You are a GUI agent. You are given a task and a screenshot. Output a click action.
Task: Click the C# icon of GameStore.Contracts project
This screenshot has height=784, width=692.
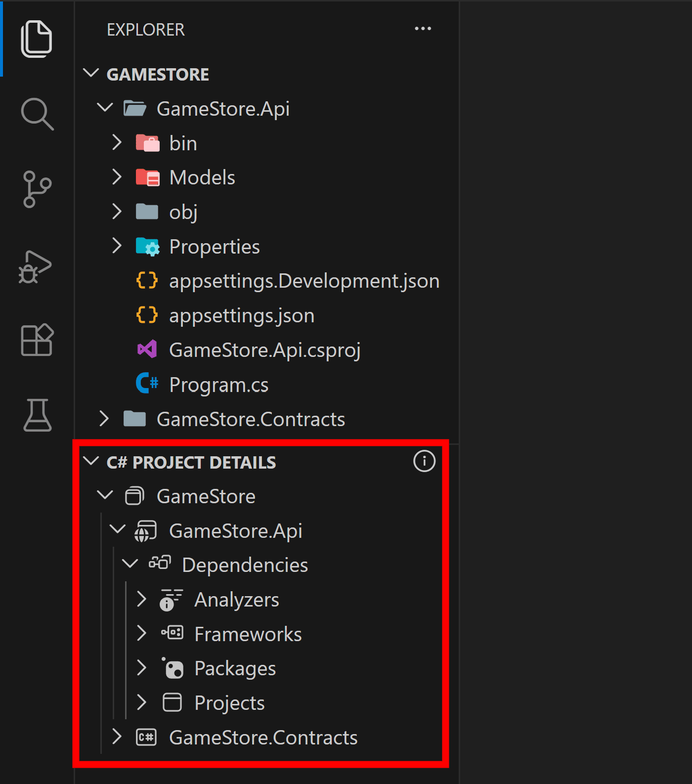pos(146,738)
